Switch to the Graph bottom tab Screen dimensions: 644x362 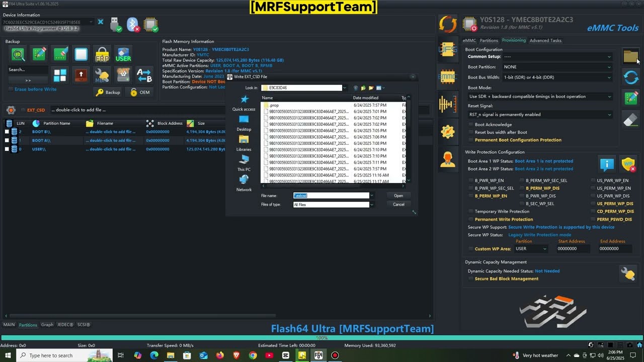pos(47,325)
